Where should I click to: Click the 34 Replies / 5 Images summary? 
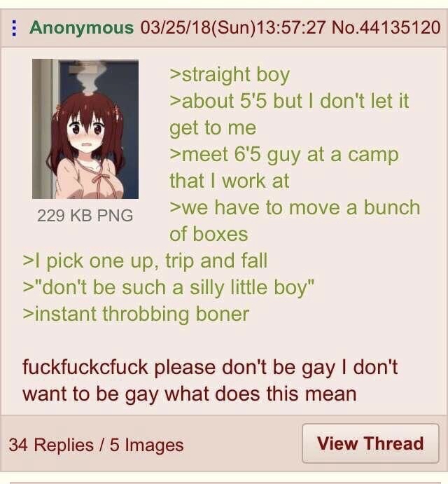tap(97, 445)
